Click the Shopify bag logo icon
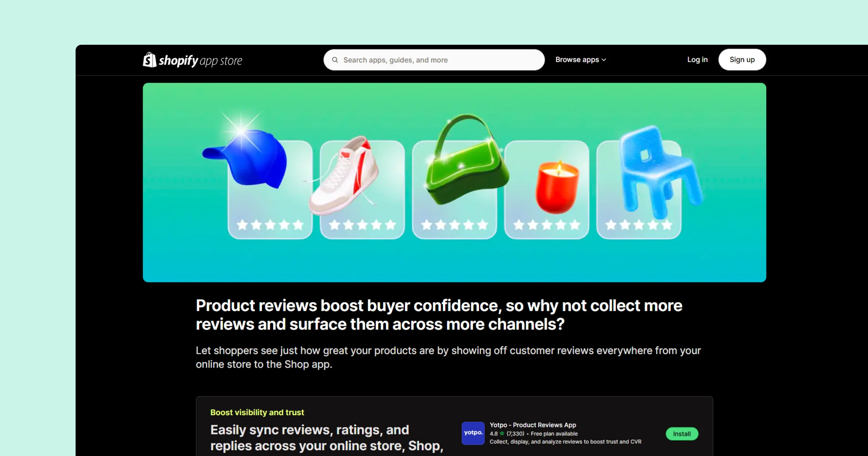The height and width of the screenshot is (456, 868). tap(150, 60)
